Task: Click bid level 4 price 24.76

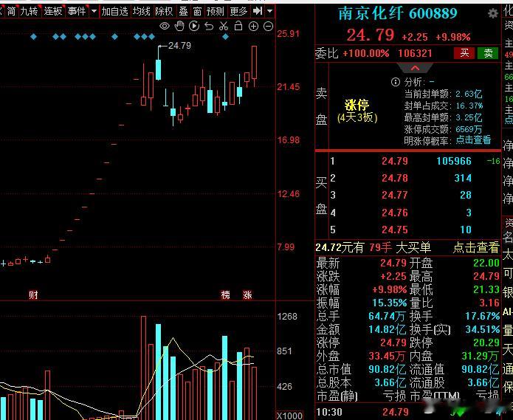Action: click(x=395, y=213)
